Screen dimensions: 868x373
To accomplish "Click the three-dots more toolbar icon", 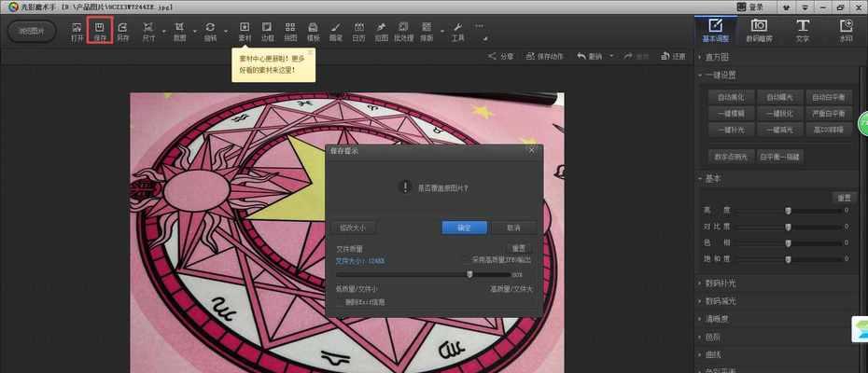I will [x=480, y=25].
